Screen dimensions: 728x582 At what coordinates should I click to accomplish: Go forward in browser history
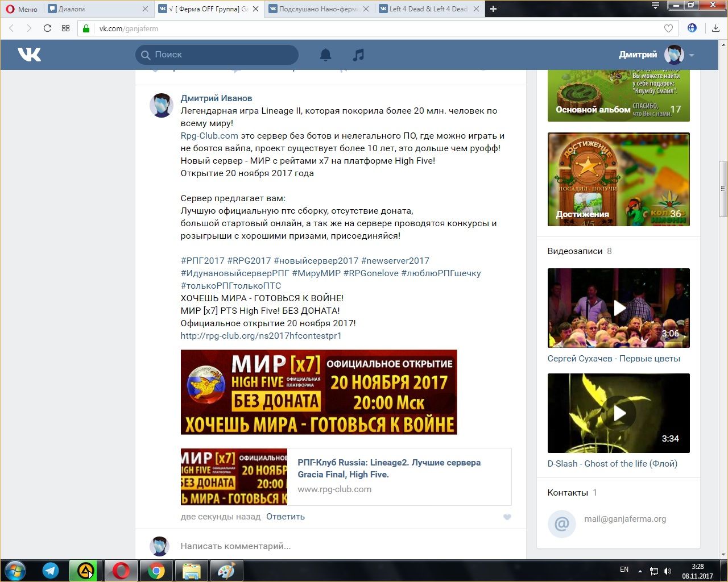(29, 28)
